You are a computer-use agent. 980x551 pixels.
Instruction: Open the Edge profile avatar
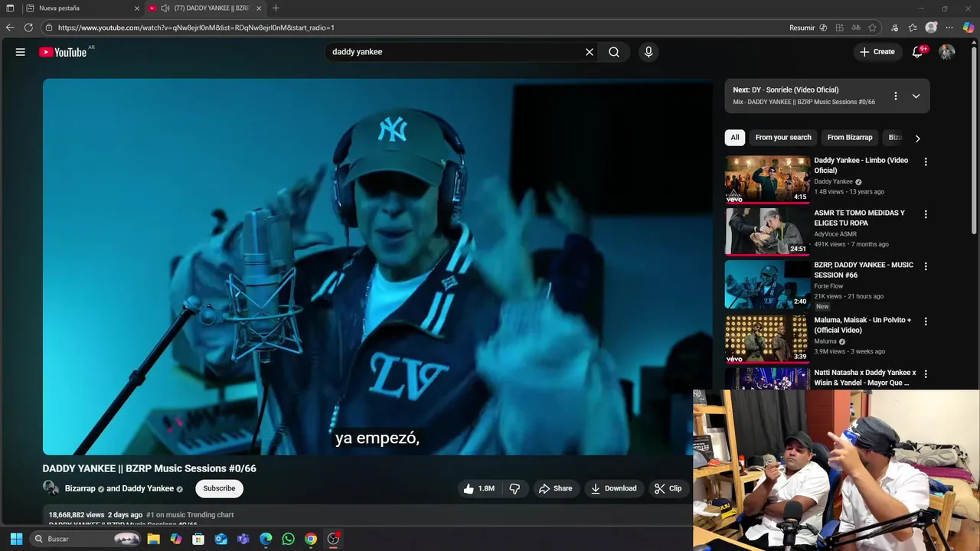click(x=931, y=28)
